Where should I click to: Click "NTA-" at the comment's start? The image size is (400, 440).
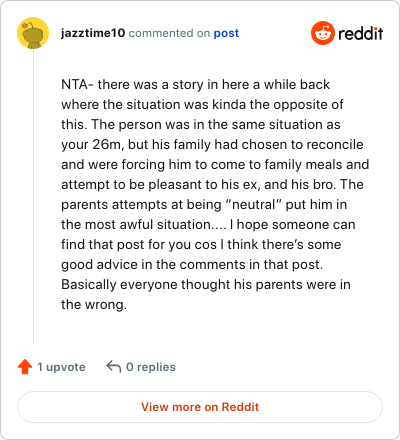pos(77,84)
